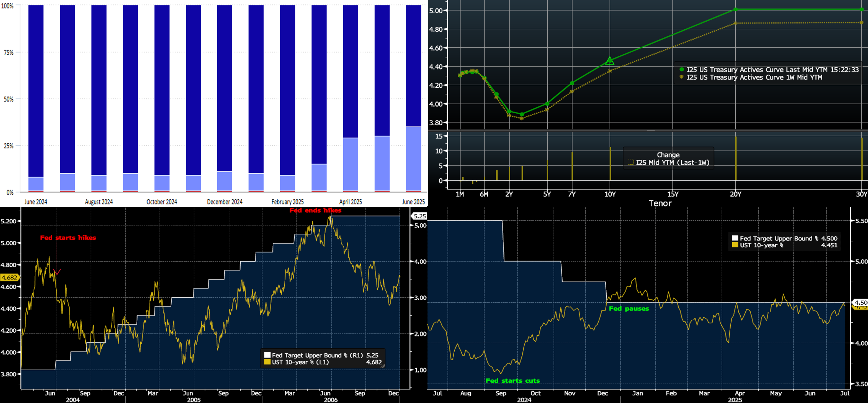Click dashed square icon in Change legend
868x403 pixels.
point(631,162)
